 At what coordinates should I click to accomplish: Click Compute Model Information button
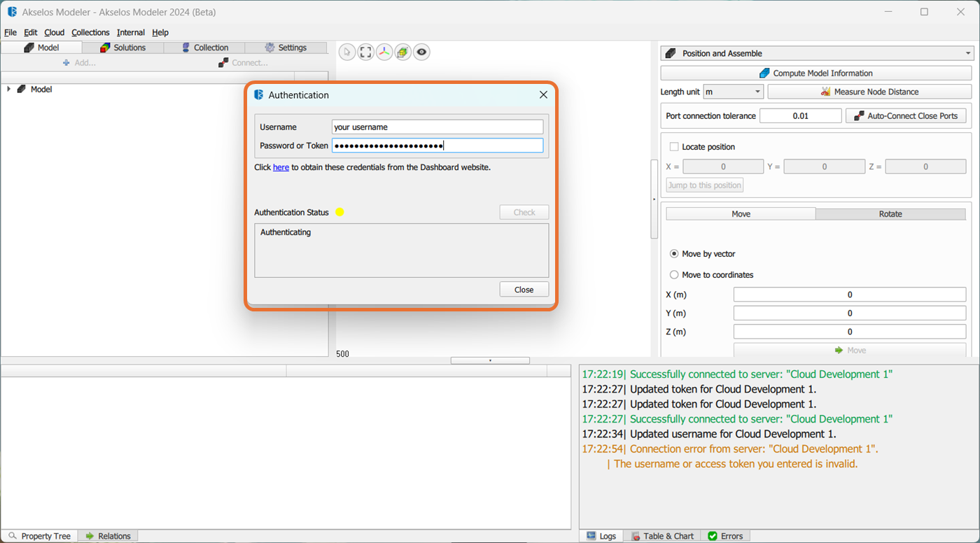pos(816,73)
